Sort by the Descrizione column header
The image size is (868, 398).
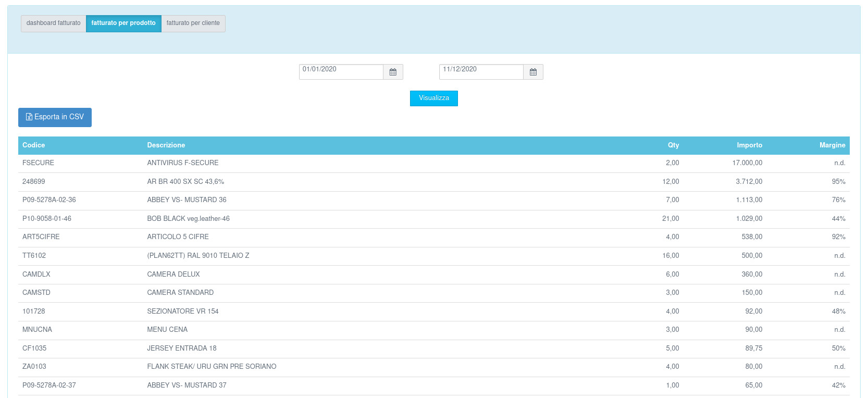pyautogui.click(x=166, y=145)
